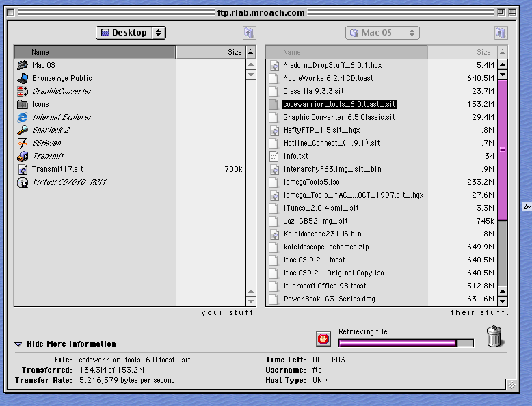532x406 pixels.
Task: Open the Desktop folder dropdown
Action: coord(131,33)
